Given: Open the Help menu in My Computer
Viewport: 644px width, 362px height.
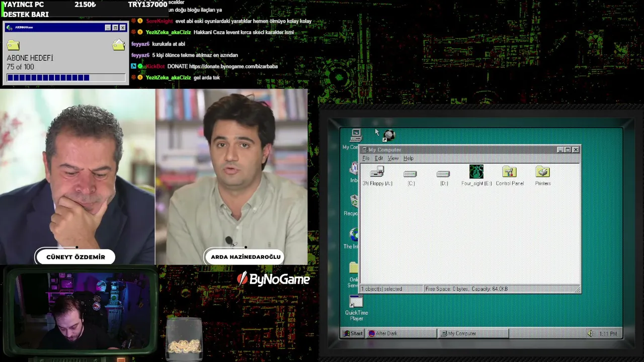Looking at the screenshot, I should tap(408, 158).
